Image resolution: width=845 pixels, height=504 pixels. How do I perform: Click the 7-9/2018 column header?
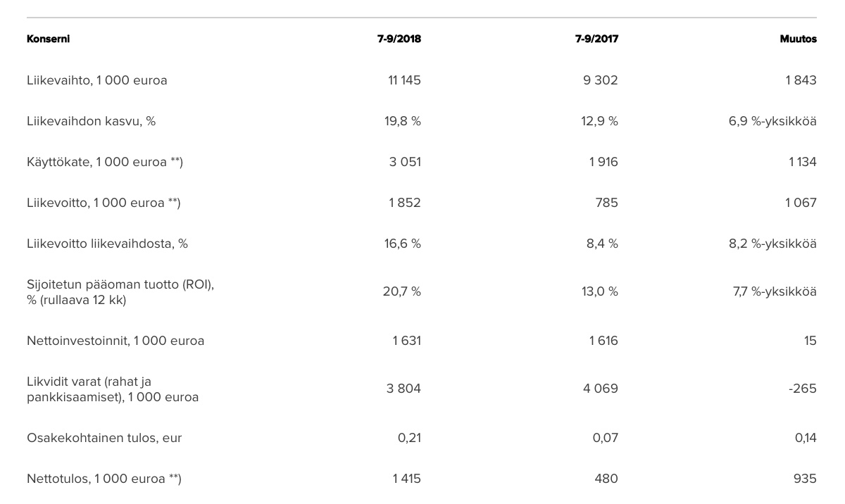click(x=399, y=39)
